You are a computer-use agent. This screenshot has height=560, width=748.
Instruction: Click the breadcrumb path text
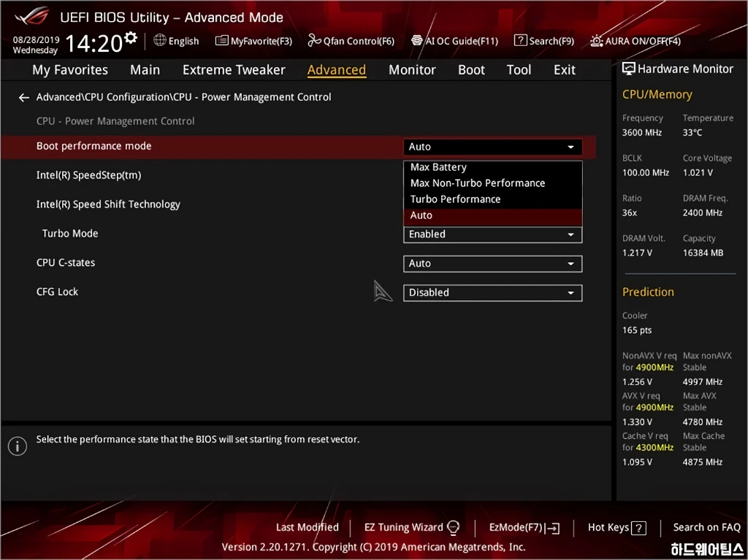(x=183, y=97)
